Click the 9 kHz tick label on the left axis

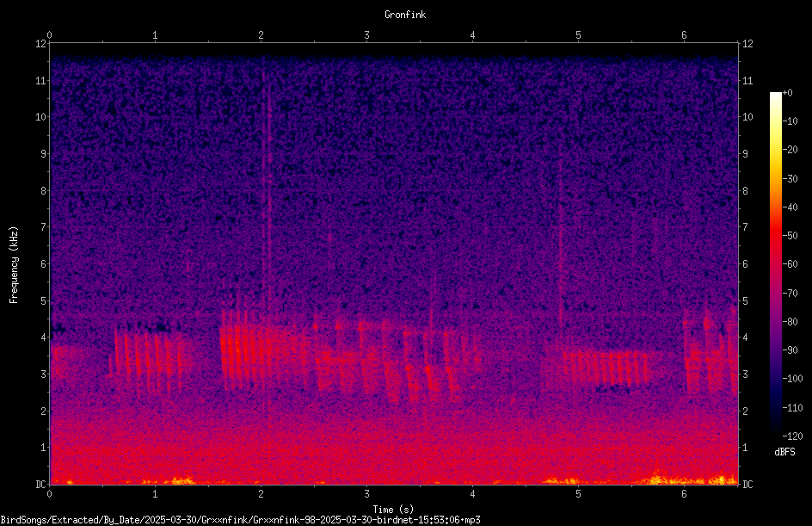click(43, 154)
